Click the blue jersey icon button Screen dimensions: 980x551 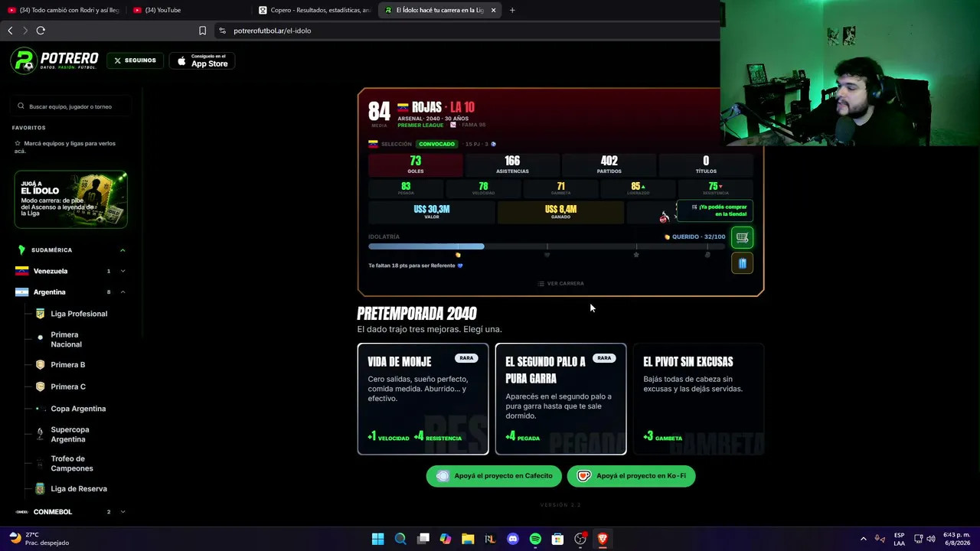[742, 263]
